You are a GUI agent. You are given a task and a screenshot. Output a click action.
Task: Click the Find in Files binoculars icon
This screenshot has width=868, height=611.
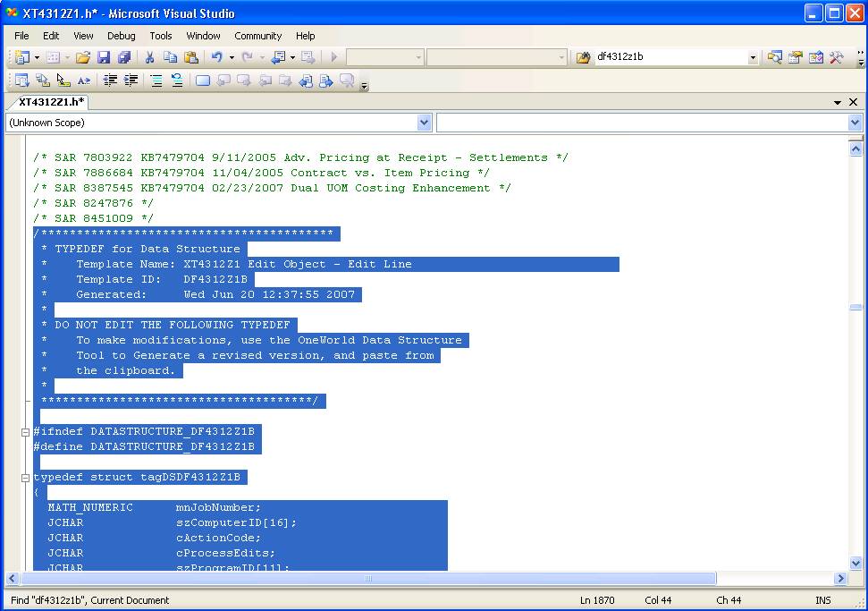pos(583,57)
